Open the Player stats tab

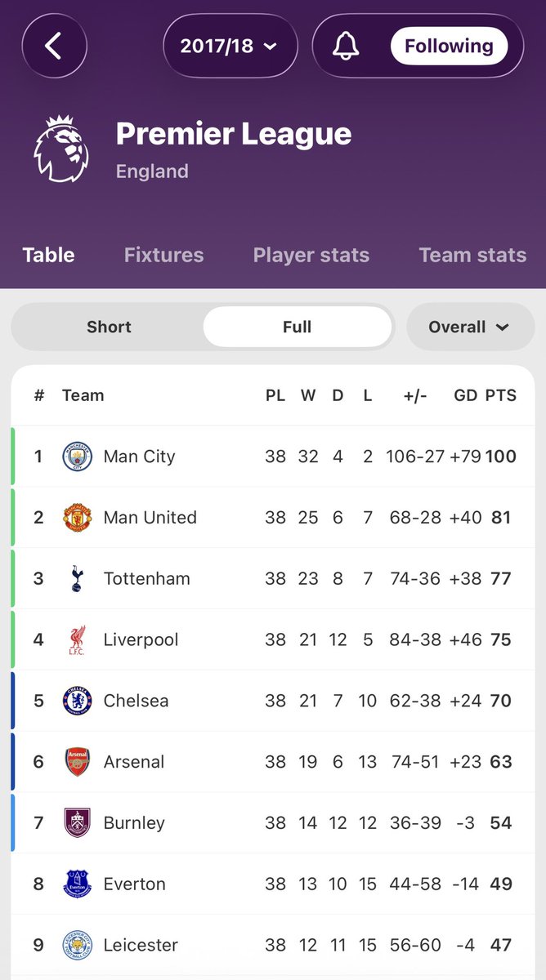[x=311, y=255]
